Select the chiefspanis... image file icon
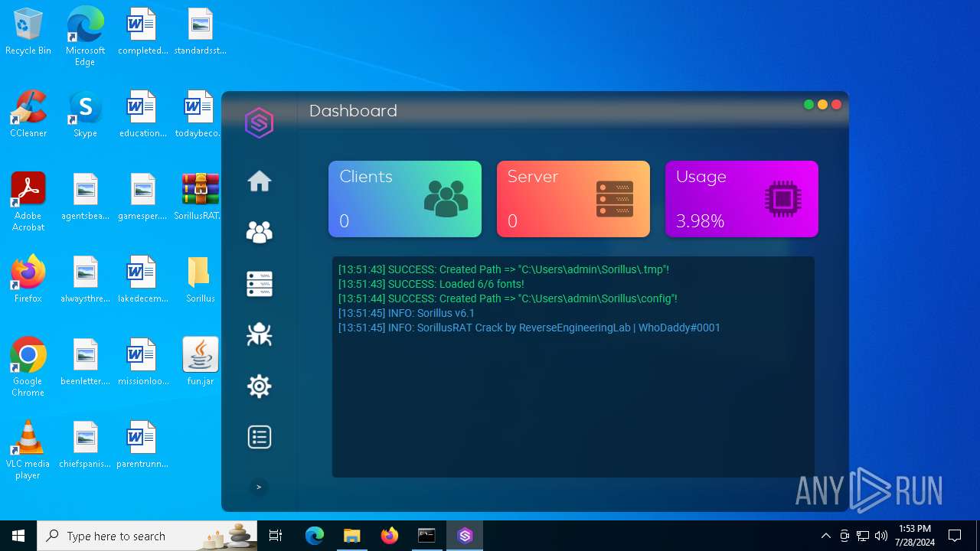Screen dimensions: 980x551 pos(85,445)
